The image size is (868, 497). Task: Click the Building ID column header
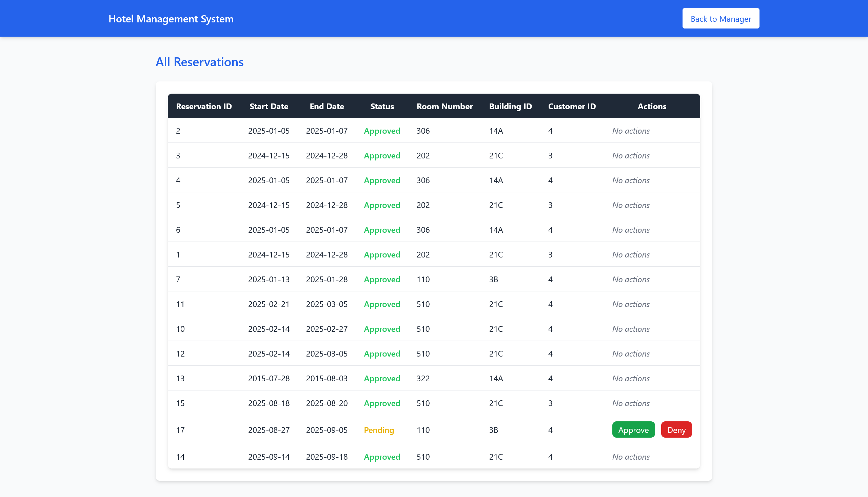point(510,106)
